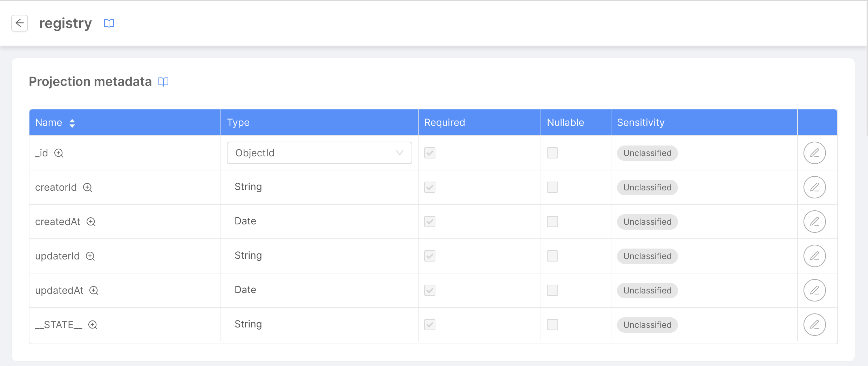This screenshot has height=366, width=868.
Task: Edit the _id field using pencil button
Action: [814, 153]
